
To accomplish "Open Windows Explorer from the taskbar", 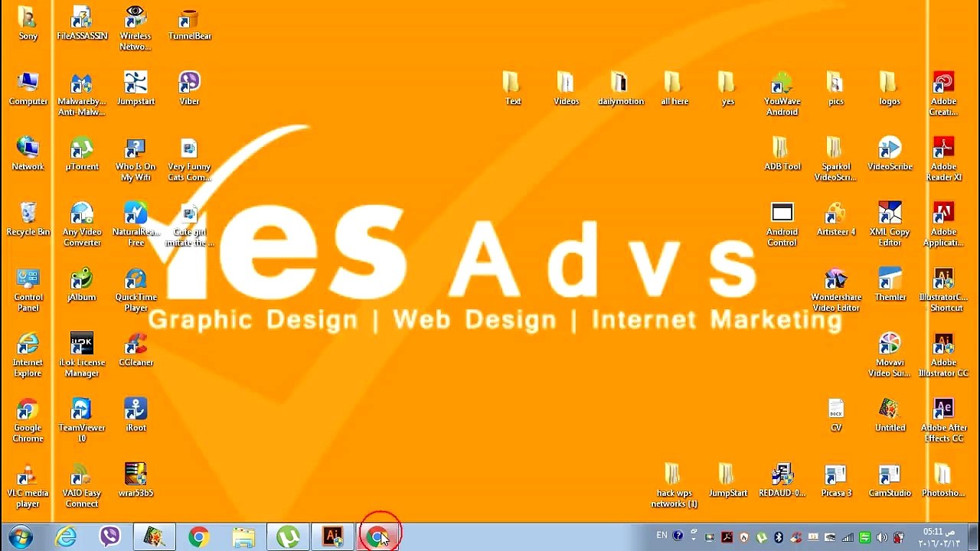I will click(x=243, y=537).
